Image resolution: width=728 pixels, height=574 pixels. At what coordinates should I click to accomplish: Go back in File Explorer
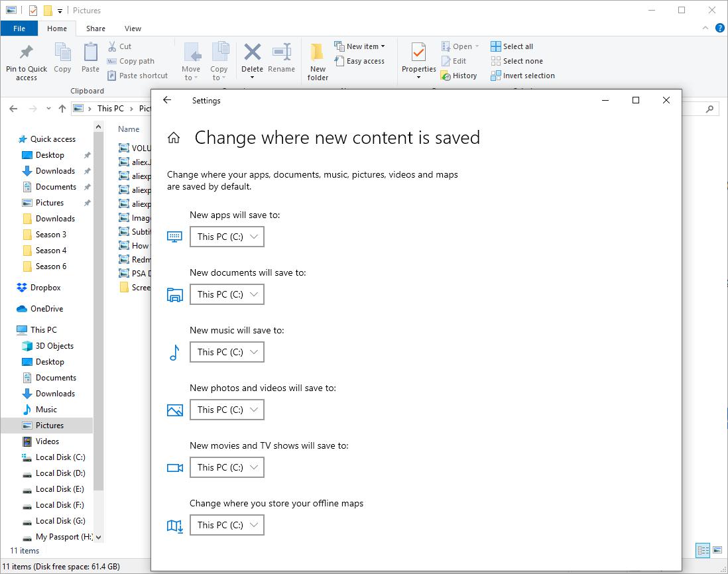(x=13, y=109)
